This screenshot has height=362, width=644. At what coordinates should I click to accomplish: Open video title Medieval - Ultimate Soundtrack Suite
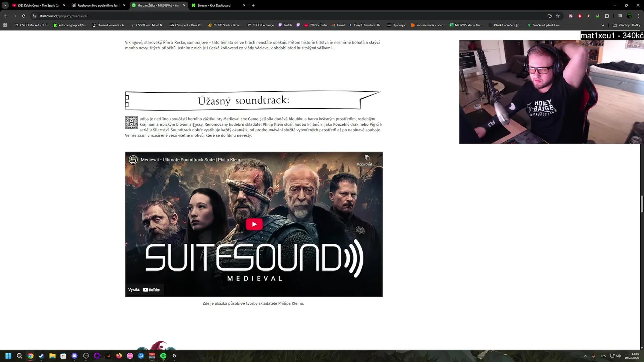pos(190,160)
